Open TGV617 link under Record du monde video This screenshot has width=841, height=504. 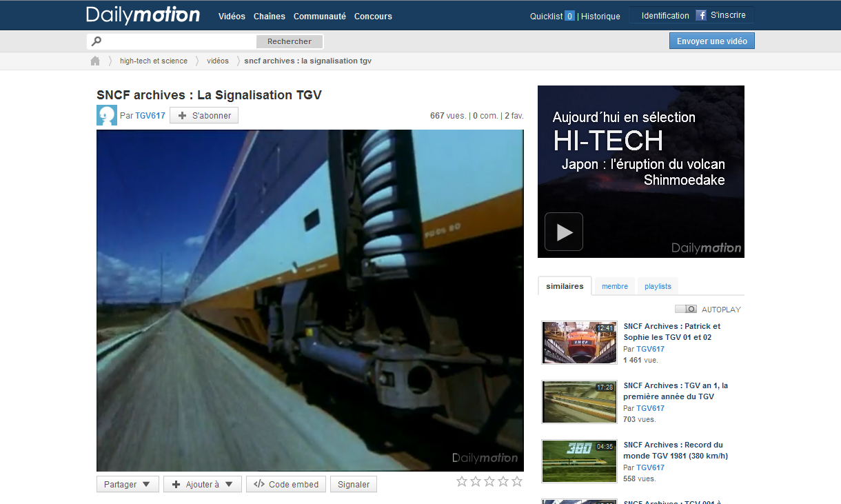click(x=650, y=467)
